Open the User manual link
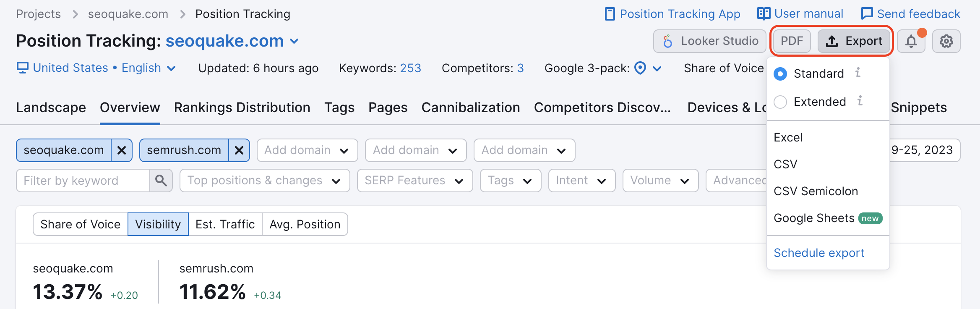Image resolution: width=980 pixels, height=309 pixels. click(x=800, y=14)
